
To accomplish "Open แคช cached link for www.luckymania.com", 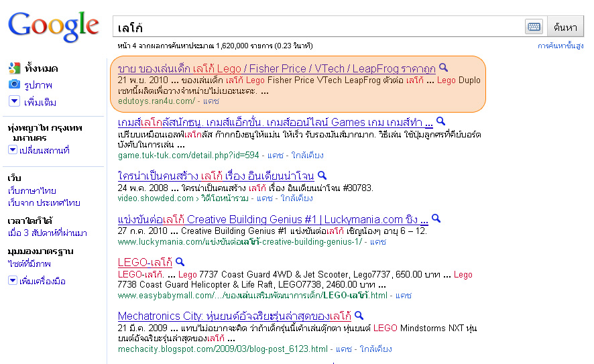I will (378, 241).
